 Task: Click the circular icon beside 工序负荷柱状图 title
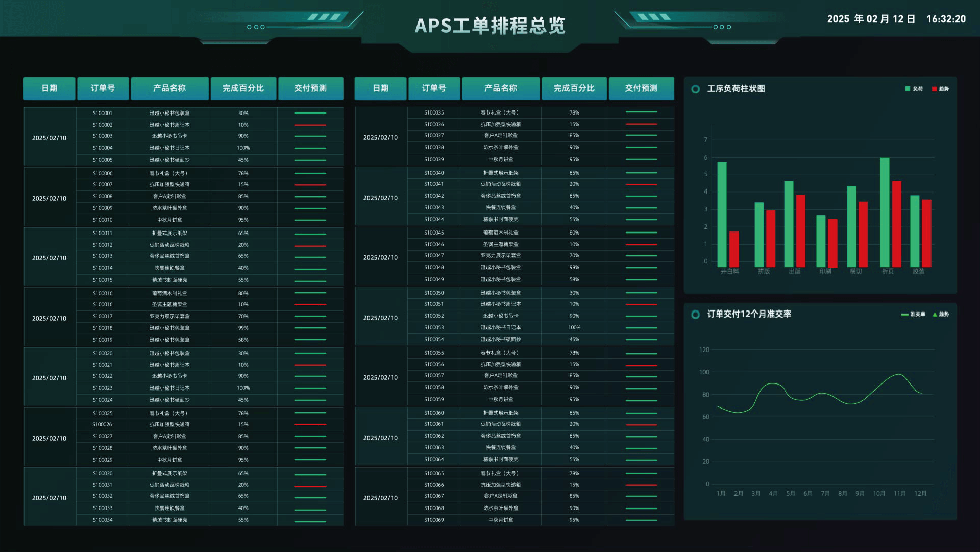tap(695, 88)
